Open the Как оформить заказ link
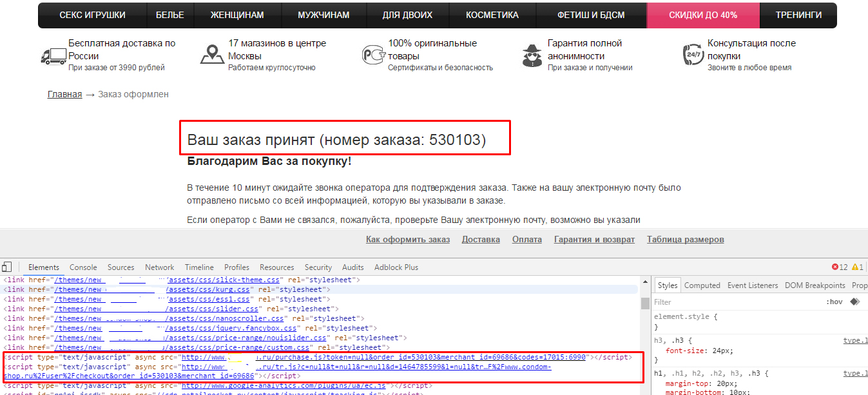 (x=408, y=240)
